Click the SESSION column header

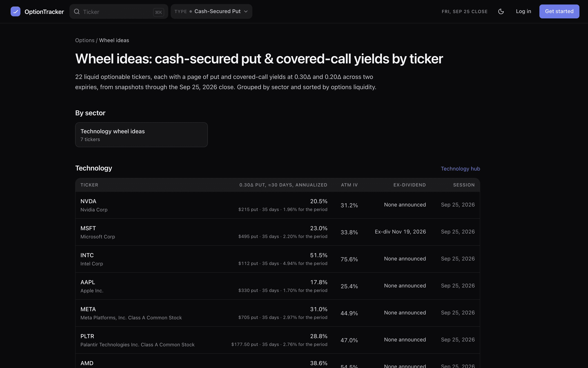(x=464, y=185)
